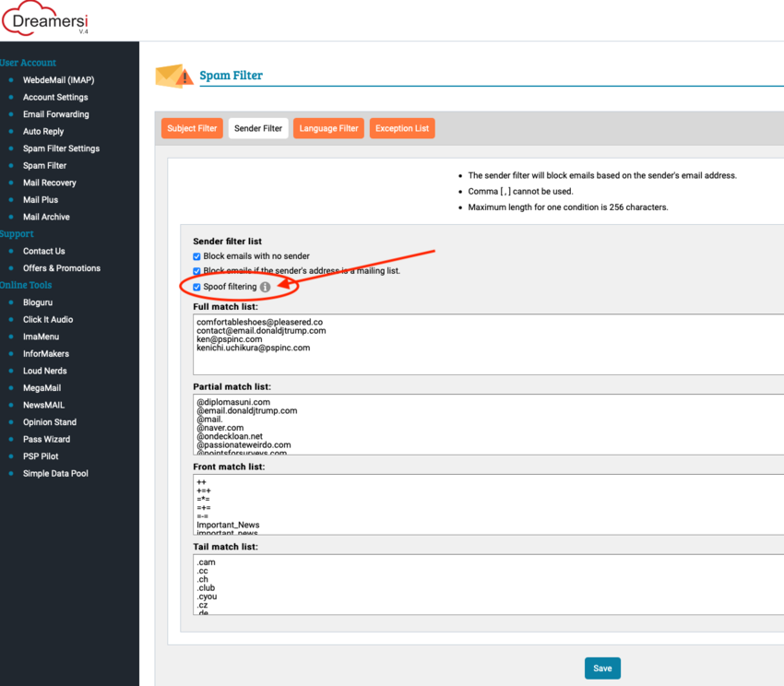Open the ImaMenu tool
This screenshot has height=686, width=784.
point(41,337)
